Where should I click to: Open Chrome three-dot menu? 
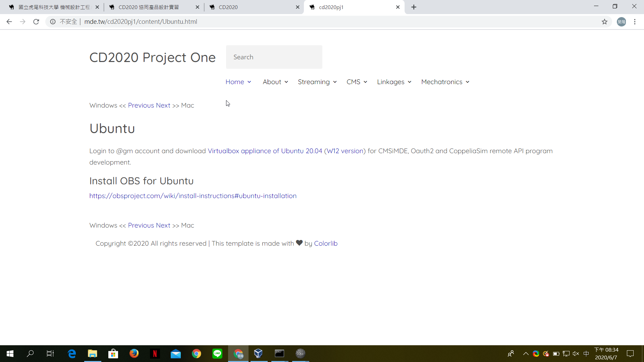click(x=635, y=22)
